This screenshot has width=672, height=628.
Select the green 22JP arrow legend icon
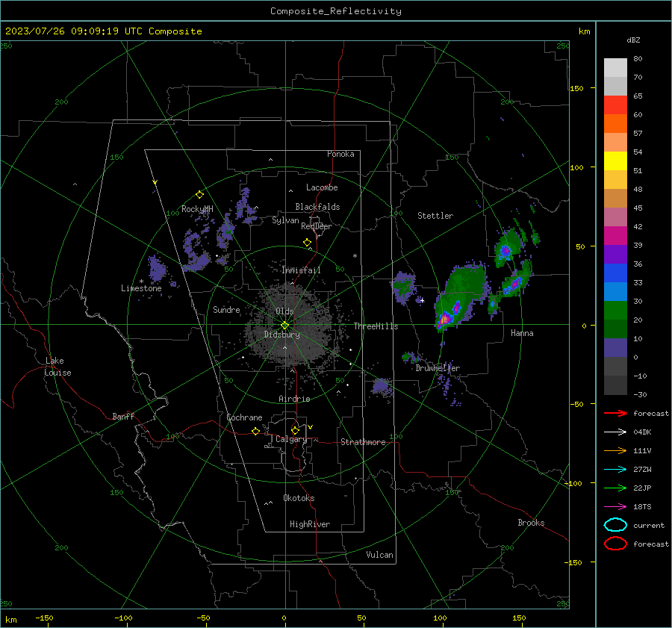[x=615, y=488]
